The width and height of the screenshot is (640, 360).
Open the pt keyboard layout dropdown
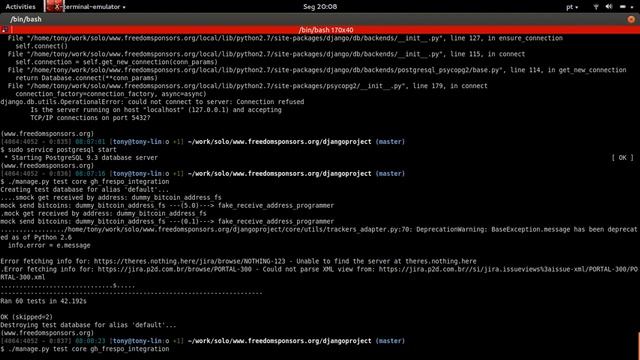[572, 7]
